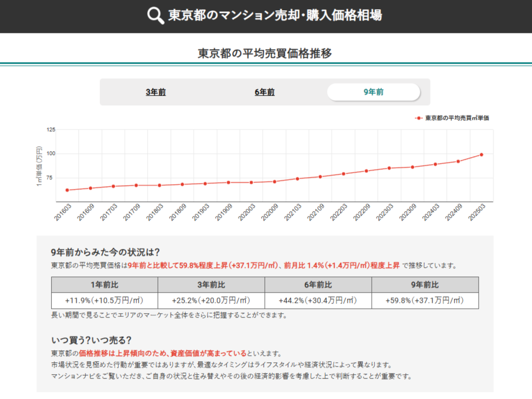This screenshot has width=532, height=399.
Task: Select the 202409 data point on the chart
Action: [458, 161]
